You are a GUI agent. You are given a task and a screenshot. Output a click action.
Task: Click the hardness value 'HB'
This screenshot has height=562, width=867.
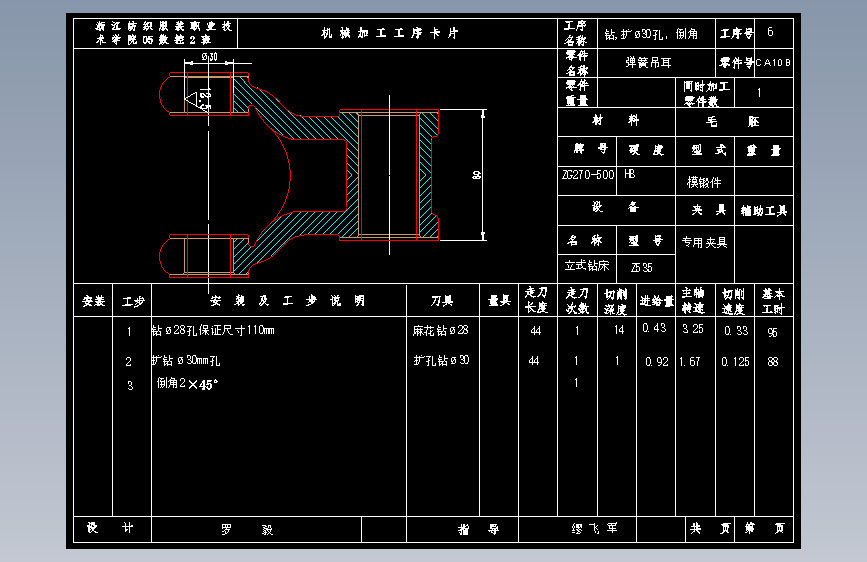(x=630, y=174)
